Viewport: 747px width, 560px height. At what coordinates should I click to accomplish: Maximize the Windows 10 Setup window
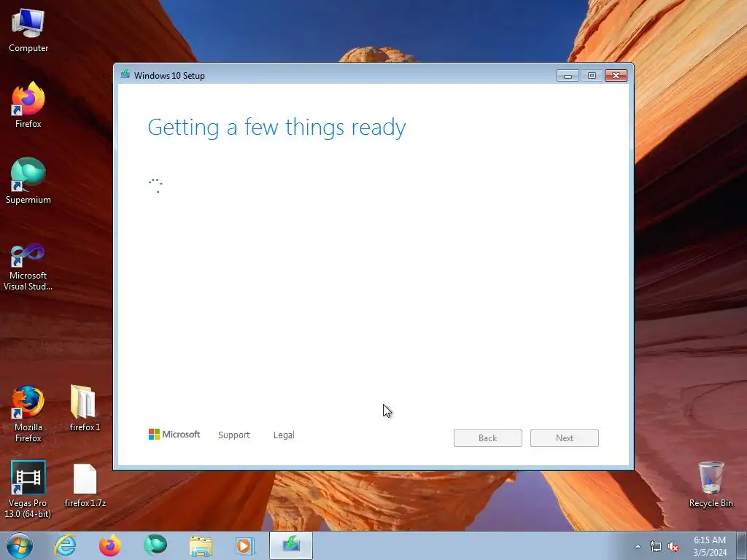coord(592,76)
